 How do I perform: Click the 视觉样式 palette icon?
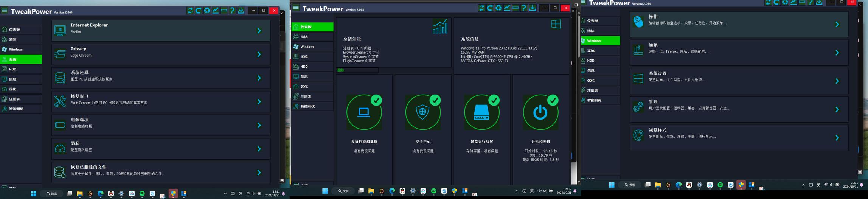[x=638, y=135]
